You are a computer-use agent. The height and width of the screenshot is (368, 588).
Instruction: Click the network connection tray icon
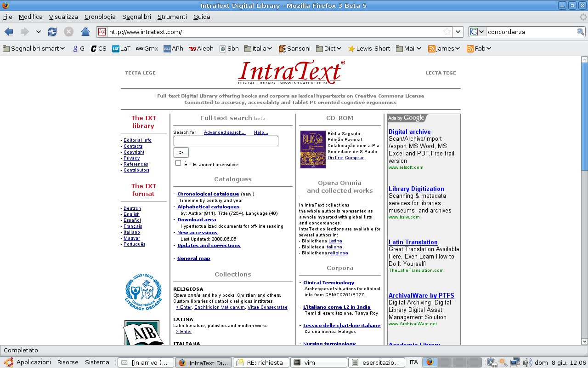[514, 362]
